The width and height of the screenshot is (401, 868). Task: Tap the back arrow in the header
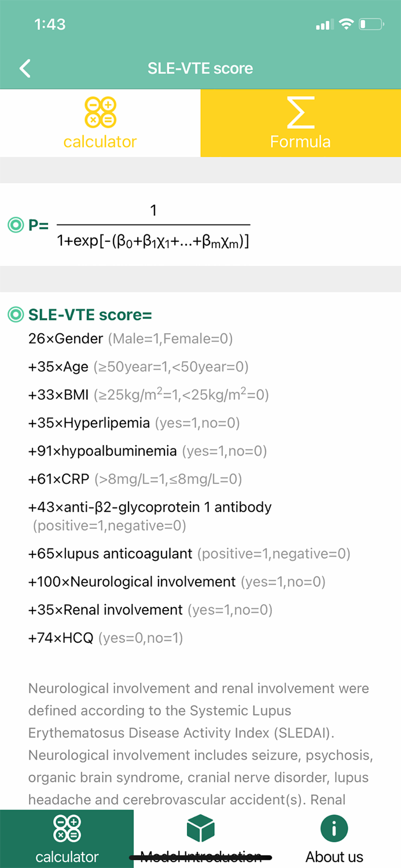pos(24,68)
